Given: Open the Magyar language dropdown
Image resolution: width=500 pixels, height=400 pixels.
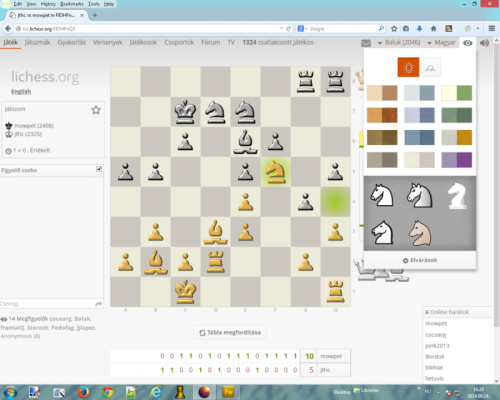Looking at the screenshot, I should click(441, 43).
